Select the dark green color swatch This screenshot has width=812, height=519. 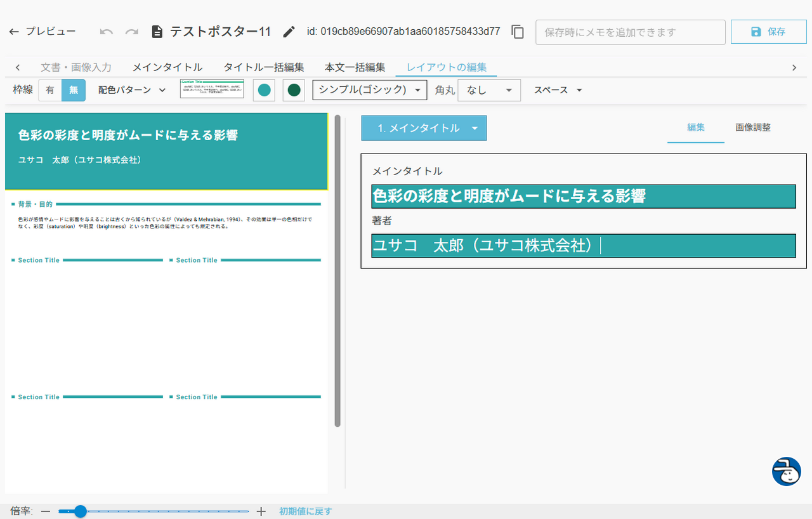(x=294, y=90)
